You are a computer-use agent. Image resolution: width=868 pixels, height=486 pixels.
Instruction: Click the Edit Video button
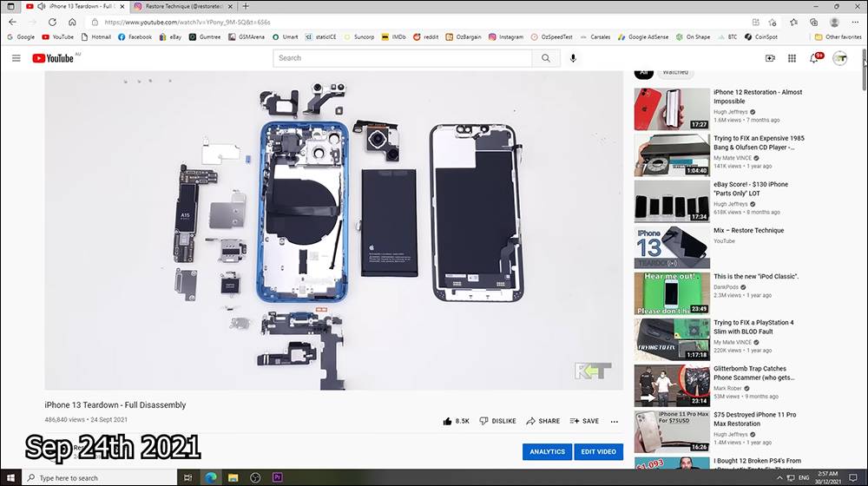598,451
